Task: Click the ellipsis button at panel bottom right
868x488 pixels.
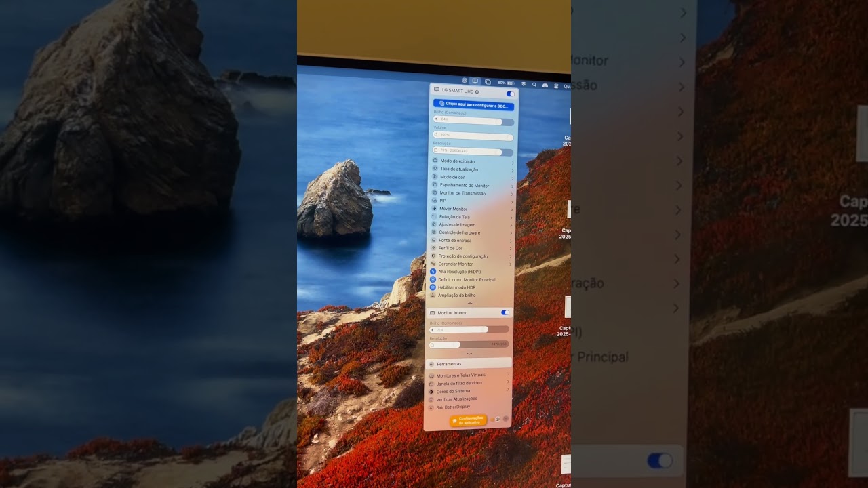Action: click(x=506, y=419)
